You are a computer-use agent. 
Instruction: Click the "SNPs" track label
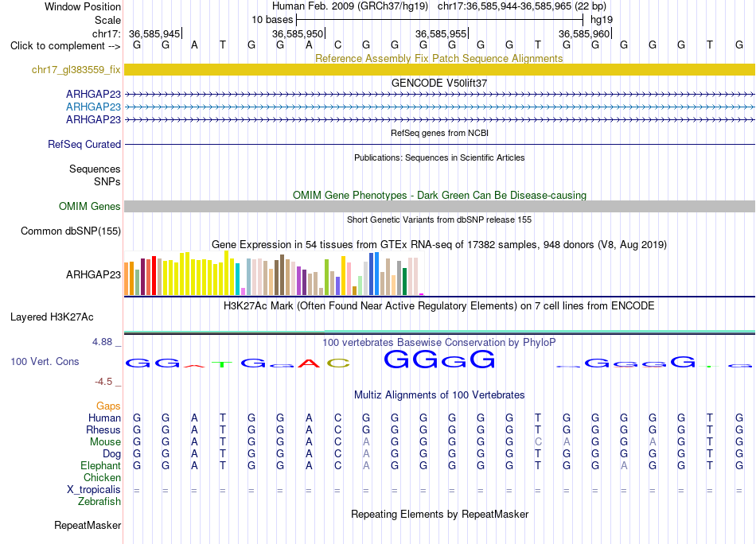107,181
